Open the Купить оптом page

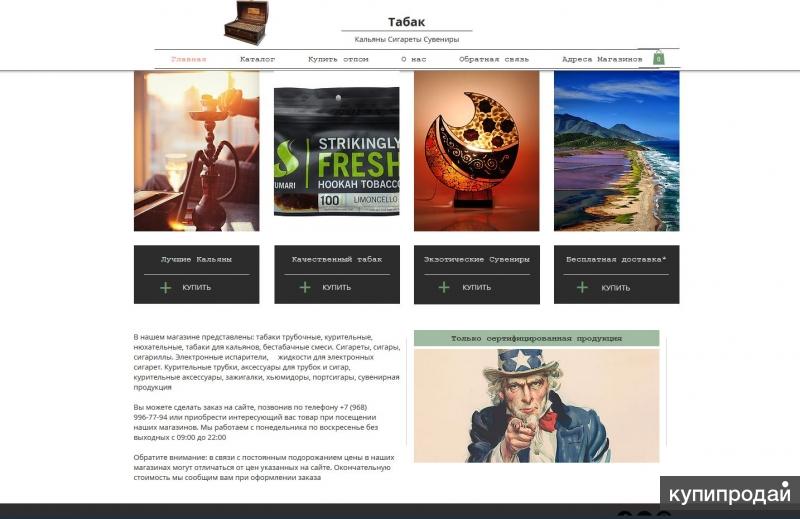pos(338,59)
